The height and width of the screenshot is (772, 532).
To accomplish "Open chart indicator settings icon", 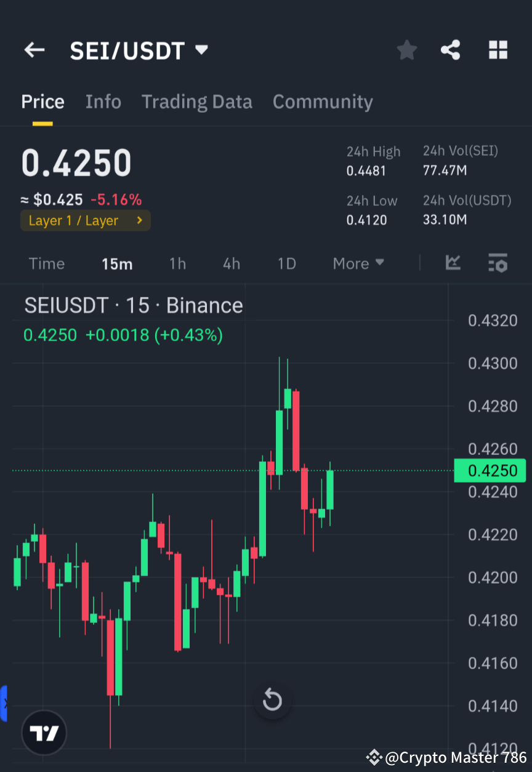I will [x=498, y=263].
